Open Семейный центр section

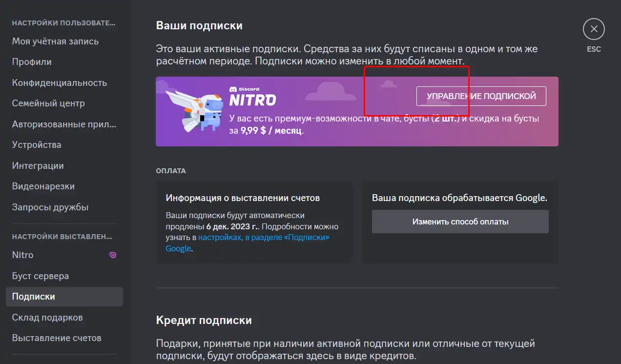coord(48,103)
